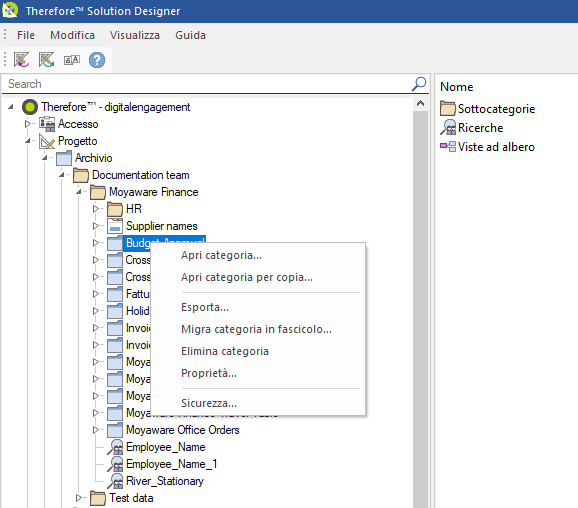Click the Employee_Name search icon
This screenshot has width=578, height=508.
click(x=115, y=447)
